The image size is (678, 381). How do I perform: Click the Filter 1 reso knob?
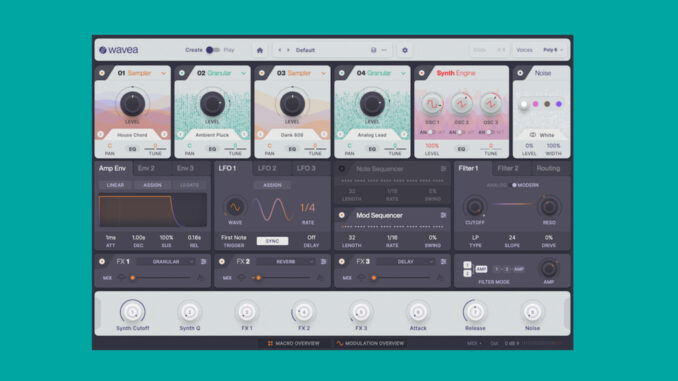coord(549,207)
